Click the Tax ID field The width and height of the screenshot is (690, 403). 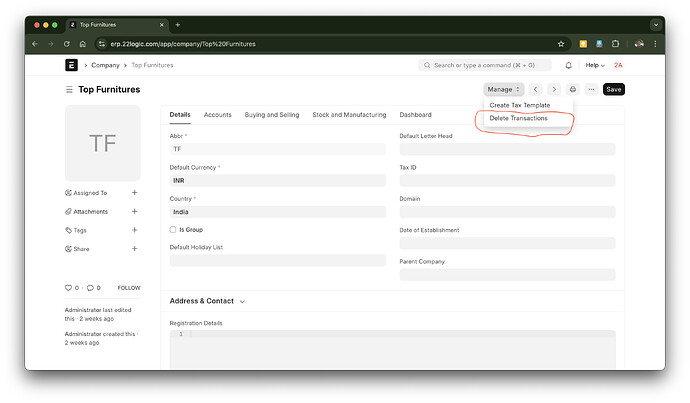(x=507, y=180)
